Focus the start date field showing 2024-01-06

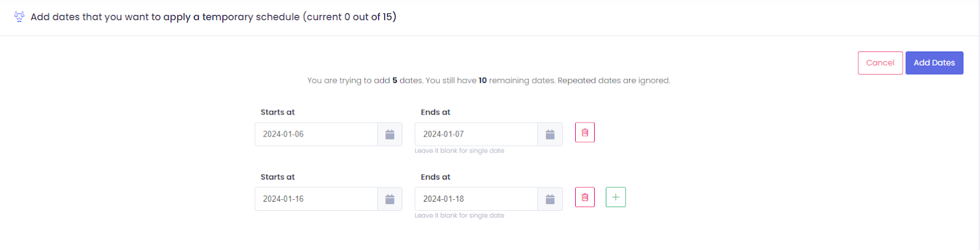pyautogui.click(x=316, y=134)
